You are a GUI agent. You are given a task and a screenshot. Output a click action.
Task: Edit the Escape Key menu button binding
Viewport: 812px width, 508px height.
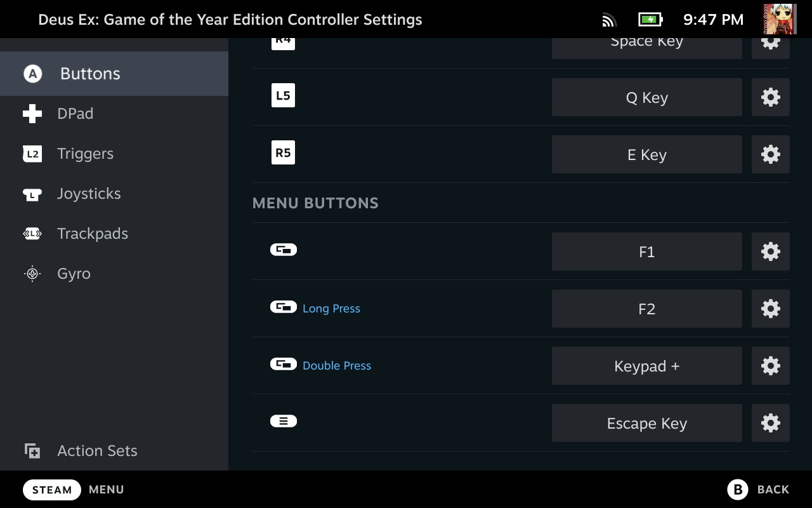coord(646,423)
